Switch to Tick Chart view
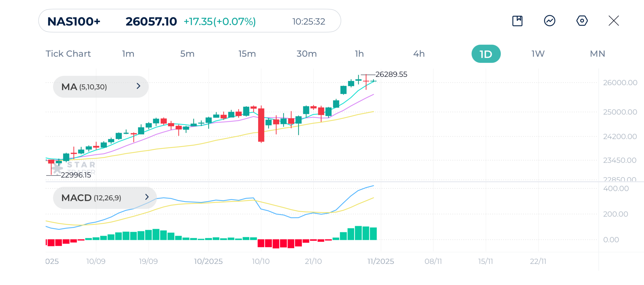The height and width of the screenshot is (285, 644). point(68,54)
